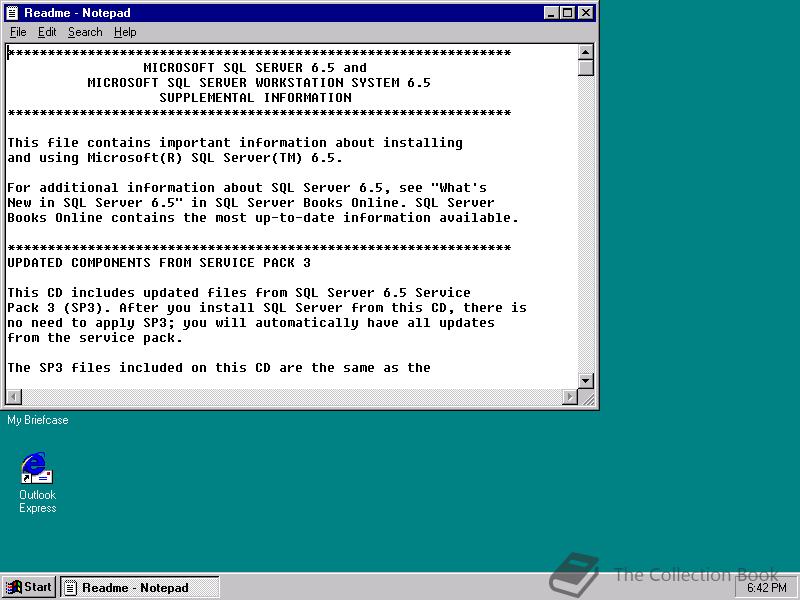Click the horizontal scrollbar left arrow
The width and height of the screenshot is (800, 600).
(14, 396)
